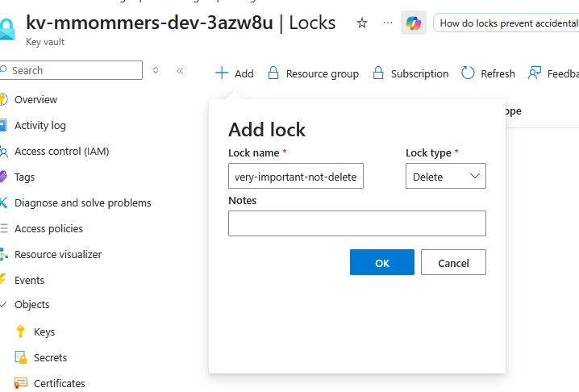Click the Notes text field
Screen dimensions: 579x392
pos(357,223)
